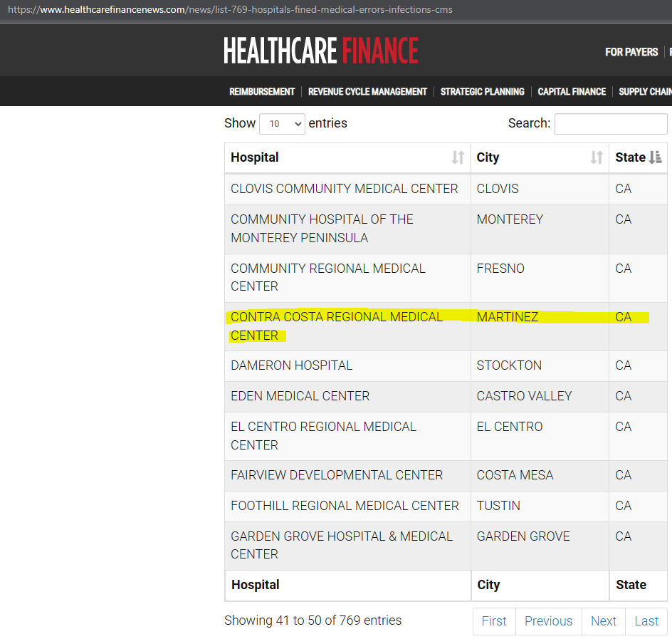This screenshot has width=672, height=639.
Task: Click the footer City column label
Action: 488,585
